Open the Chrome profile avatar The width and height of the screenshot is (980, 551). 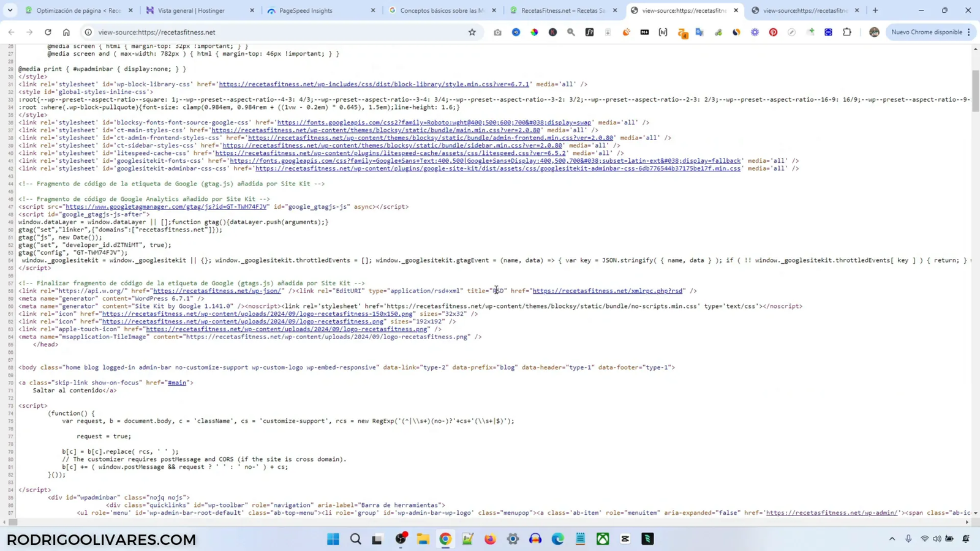point(874,32)
